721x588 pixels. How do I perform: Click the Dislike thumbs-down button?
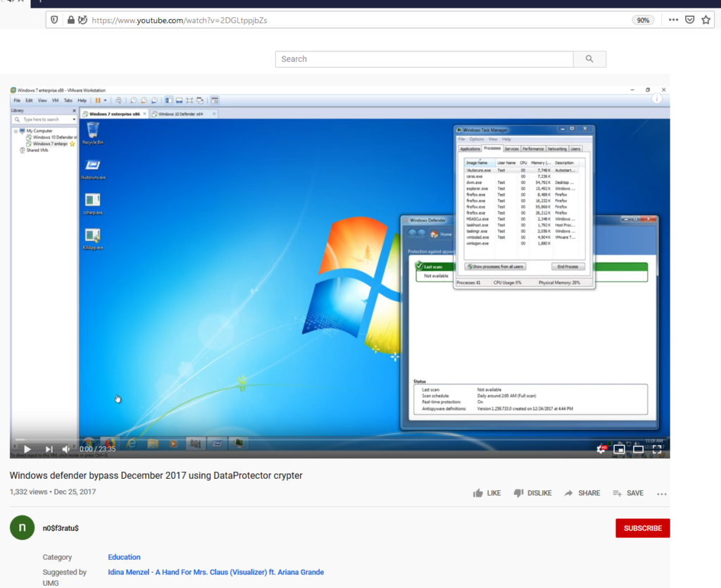click(532, 493)
